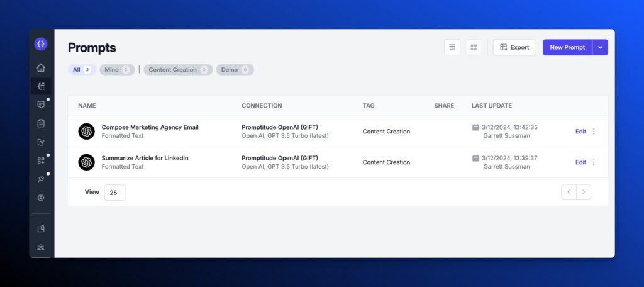Screen dimensions: 644x287
Task: Open the Home icon in sidebar
Action: pyautogui.click(x=41, y=68)
